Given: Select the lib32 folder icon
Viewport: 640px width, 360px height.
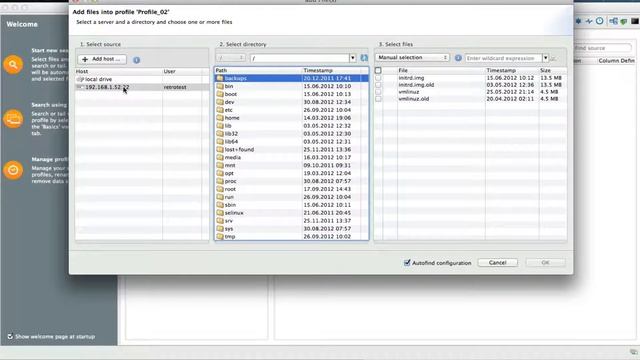Looking at the screenshot, I should [x=220, y=133].
